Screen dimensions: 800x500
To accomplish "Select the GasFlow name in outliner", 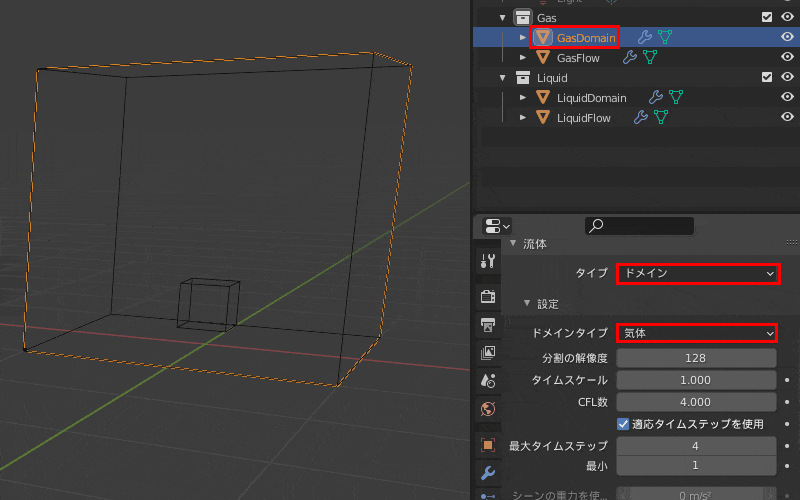I will 578,58.
